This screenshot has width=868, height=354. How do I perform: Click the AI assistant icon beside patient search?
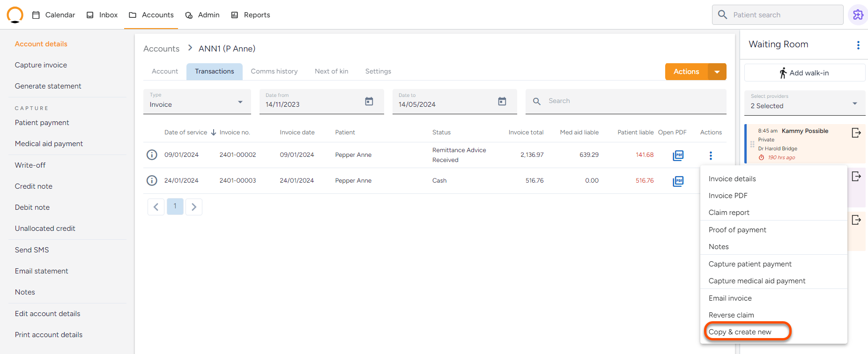[x=858, y=15]
